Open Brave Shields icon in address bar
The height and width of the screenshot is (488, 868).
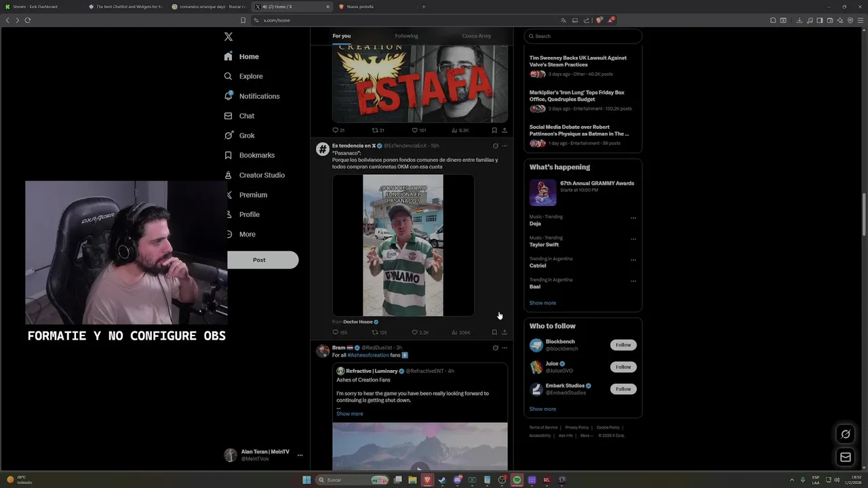[599, 20]
